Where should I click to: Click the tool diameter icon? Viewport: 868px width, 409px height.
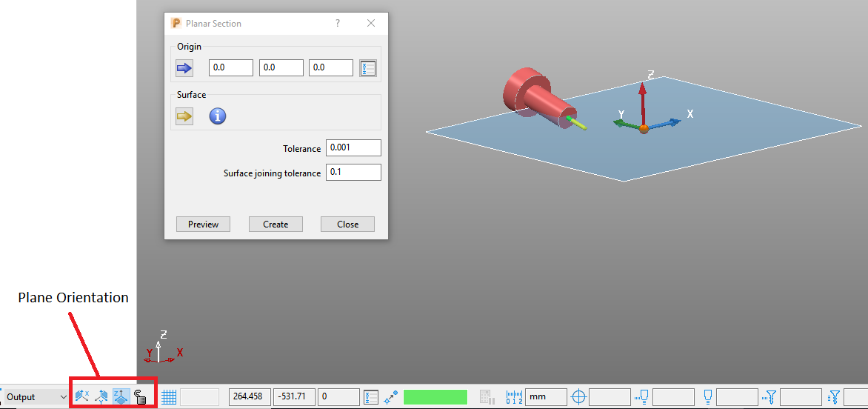641,397
